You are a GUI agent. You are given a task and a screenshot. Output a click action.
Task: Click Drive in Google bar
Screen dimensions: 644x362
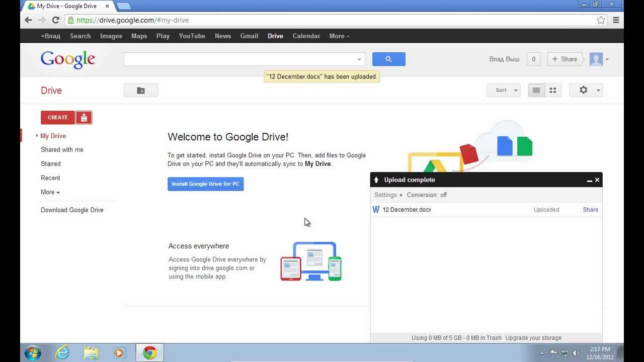[275, 36]
